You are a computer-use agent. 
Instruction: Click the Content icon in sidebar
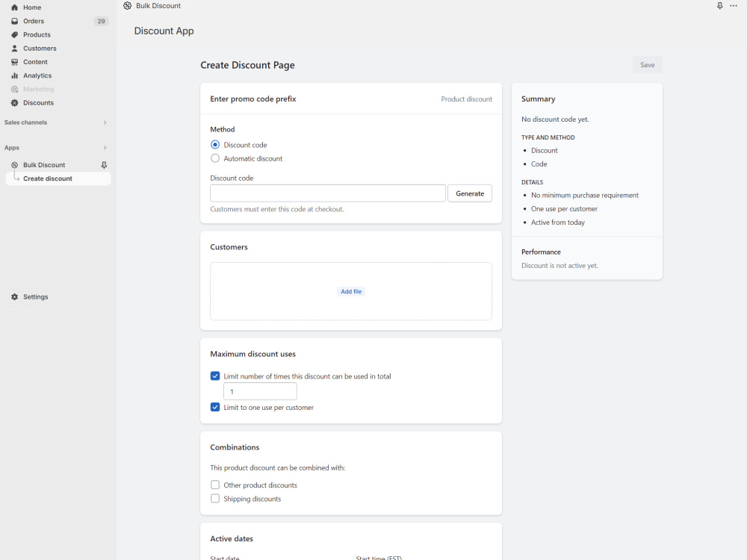click(x=14, y=62)
